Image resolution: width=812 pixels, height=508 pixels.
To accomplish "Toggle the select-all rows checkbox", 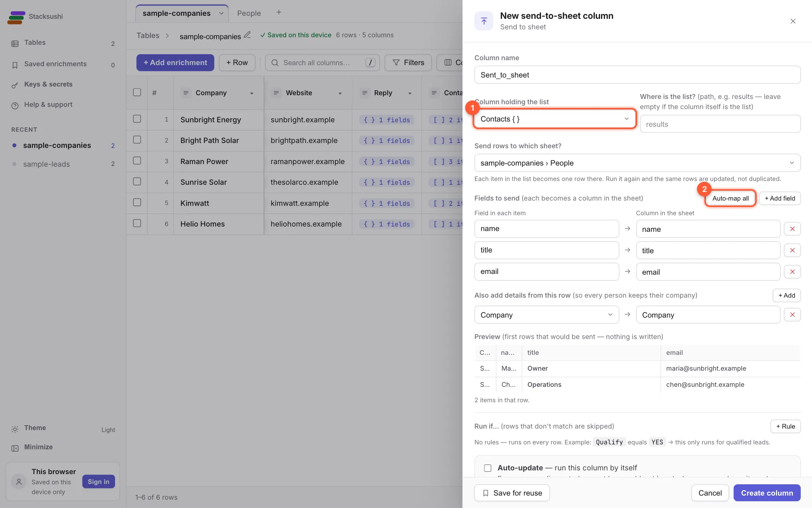I will 137,93.
